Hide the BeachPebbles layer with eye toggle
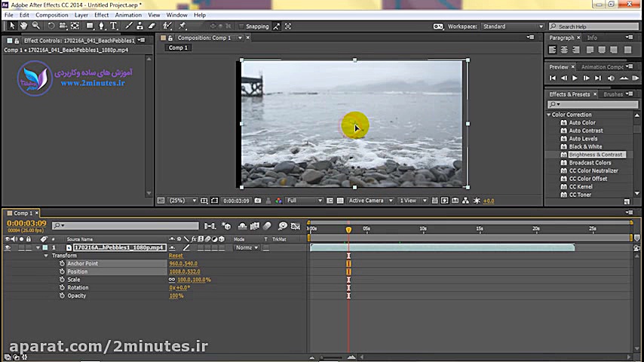This screenshot has height=362, width=644. coord(8,247)
